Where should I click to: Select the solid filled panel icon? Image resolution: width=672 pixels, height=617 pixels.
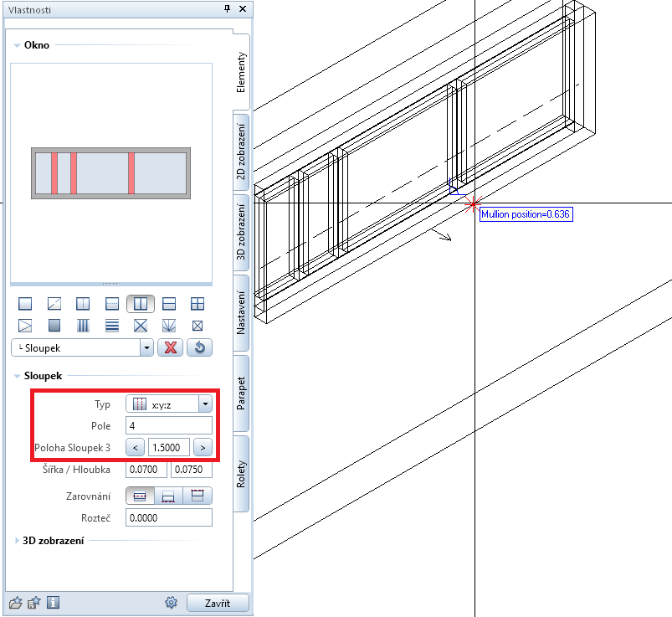[54, 326]
